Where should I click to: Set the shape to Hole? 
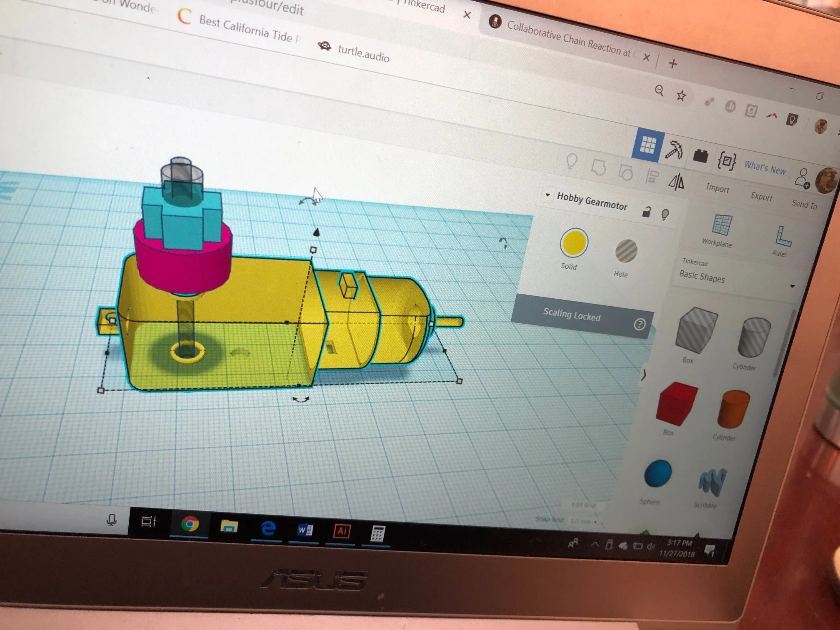[626, 251]
